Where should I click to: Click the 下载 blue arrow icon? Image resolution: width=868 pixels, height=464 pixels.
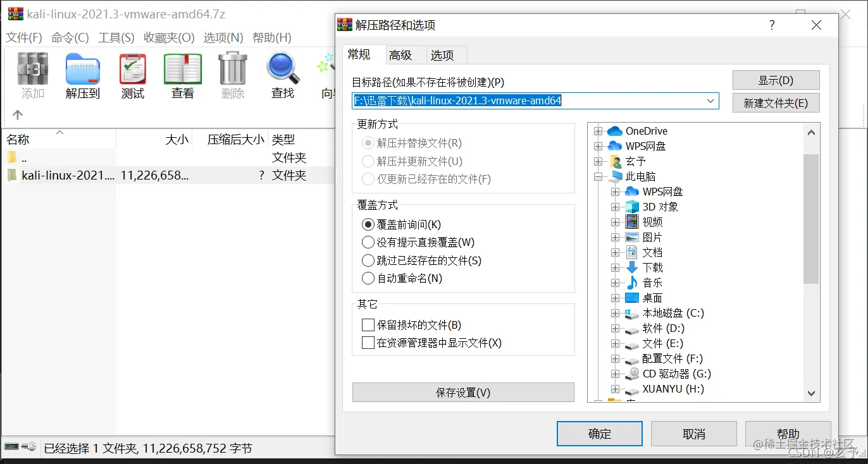(632, 267)
